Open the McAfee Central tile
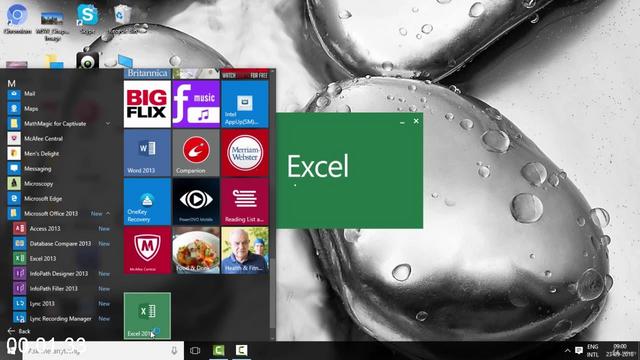The height and width of the screenshot is (360, 640). click(x=147, y=250)
